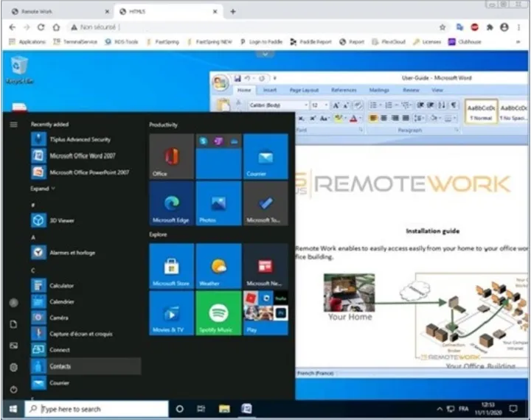The image size is (531, 420).
Task: Open Settings gear in Start sidebar
Action: click(13, 367)
